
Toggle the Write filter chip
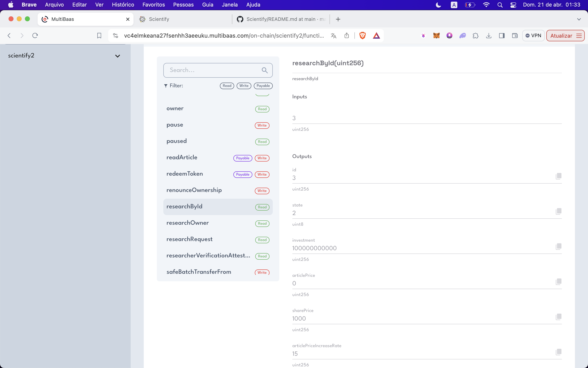(244, 86)
